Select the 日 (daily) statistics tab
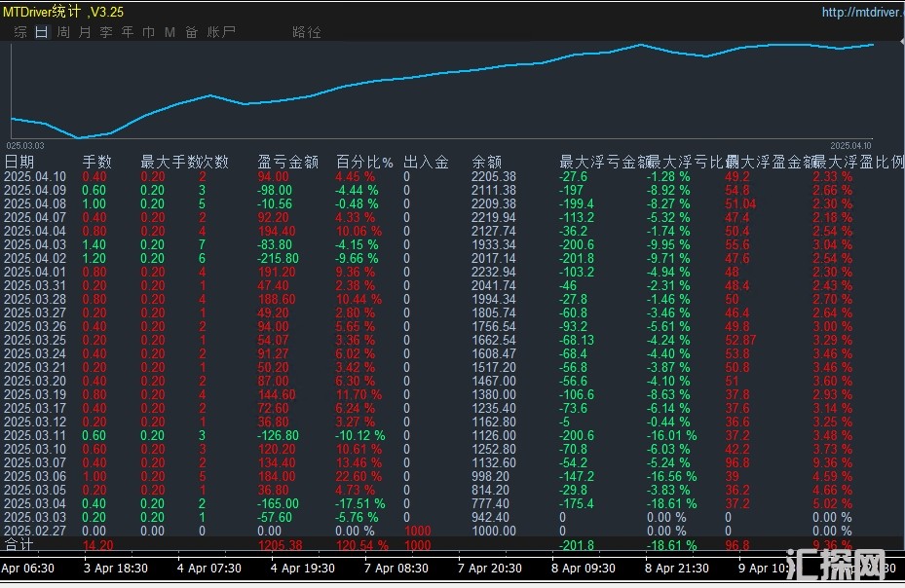 tap(41, 32)
